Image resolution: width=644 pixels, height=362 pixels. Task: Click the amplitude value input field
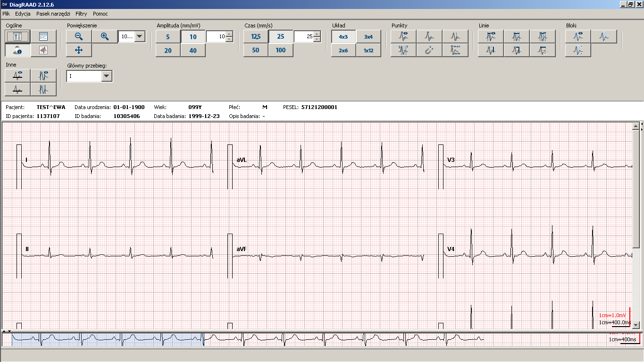216,37
